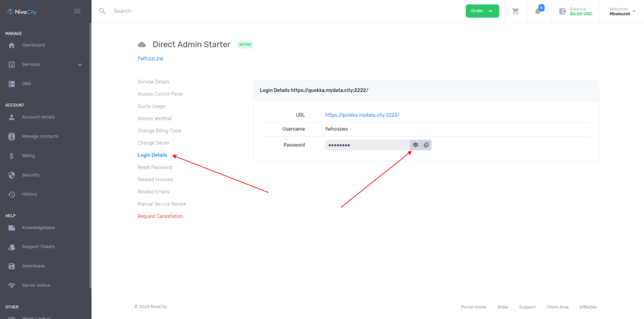
Task: Select Access WebMail
Action: point(155,118)
